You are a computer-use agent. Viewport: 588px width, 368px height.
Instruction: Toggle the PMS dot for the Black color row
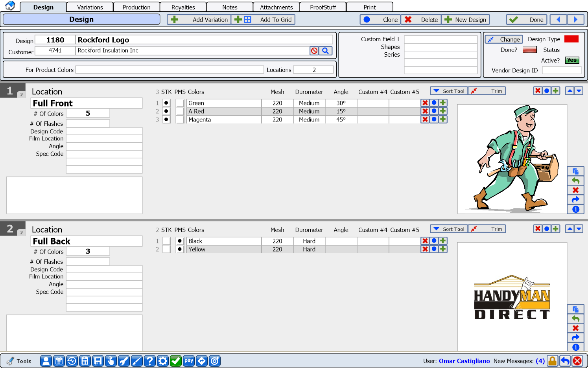tap(180, 241)
